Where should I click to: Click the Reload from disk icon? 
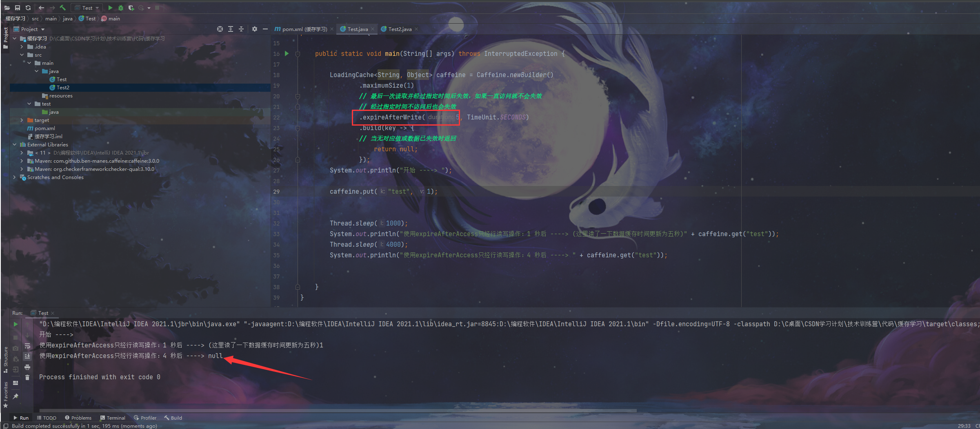coord(28,8)
